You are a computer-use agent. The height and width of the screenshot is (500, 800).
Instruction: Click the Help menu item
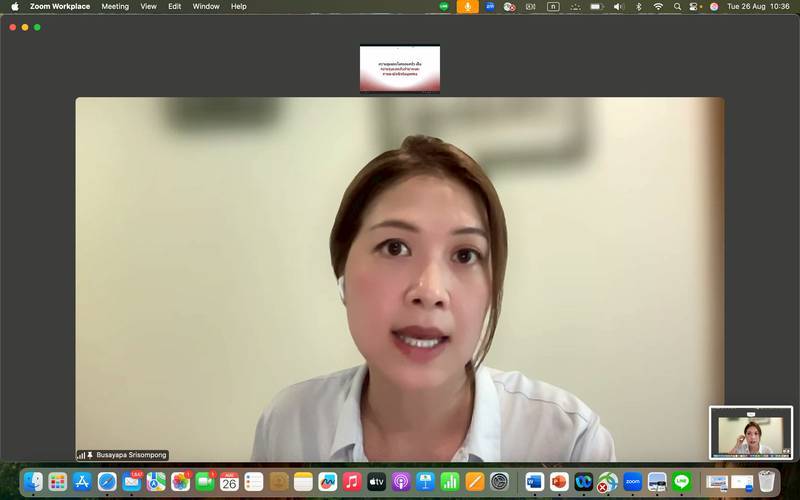[x=238, y=6]
